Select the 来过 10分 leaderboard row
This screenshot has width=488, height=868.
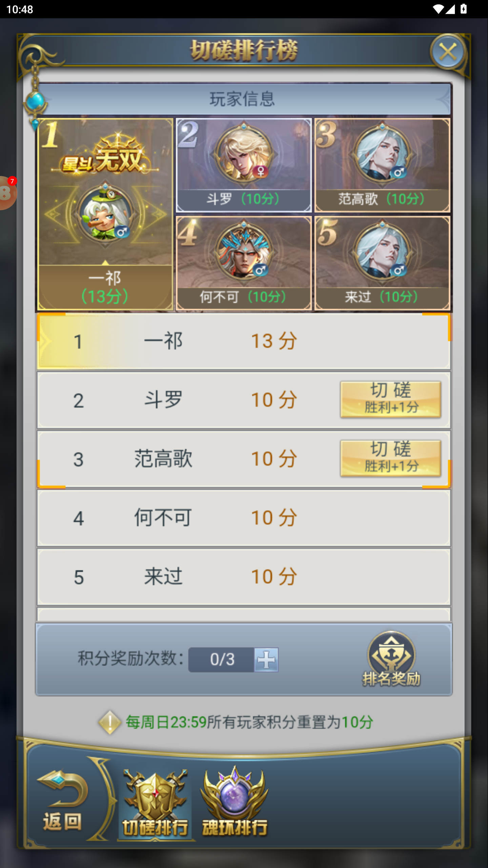click(x=244, y=577)
